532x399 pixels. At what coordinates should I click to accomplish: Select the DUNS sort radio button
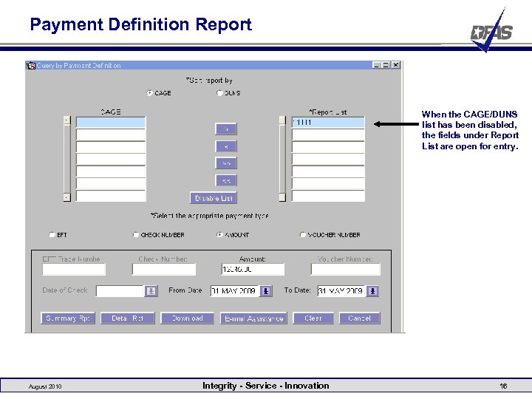pos(219,92)
